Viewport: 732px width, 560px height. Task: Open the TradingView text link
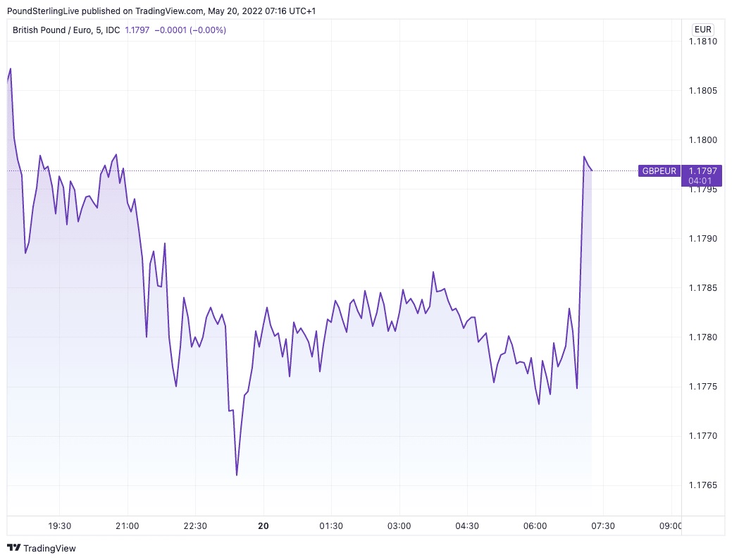point(49,548)
